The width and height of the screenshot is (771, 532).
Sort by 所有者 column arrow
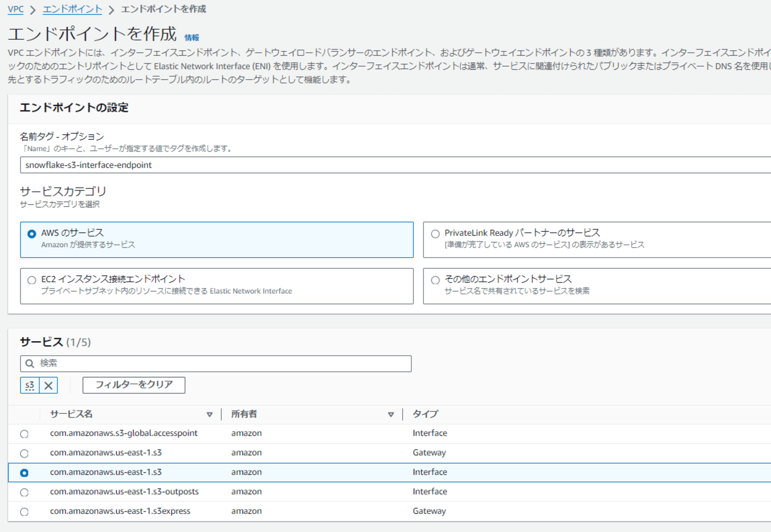pyautogui.click(x=391, y=414)
